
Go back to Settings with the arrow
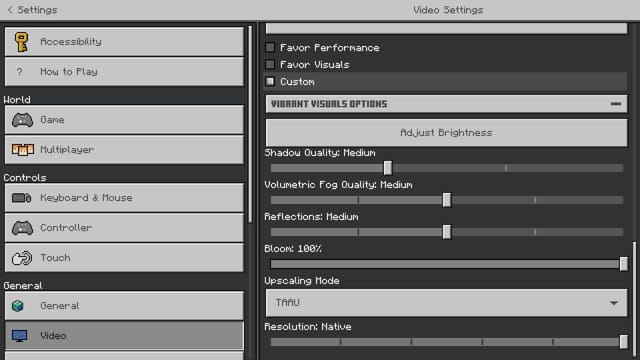pyautogui.click(x=10, y=10)
